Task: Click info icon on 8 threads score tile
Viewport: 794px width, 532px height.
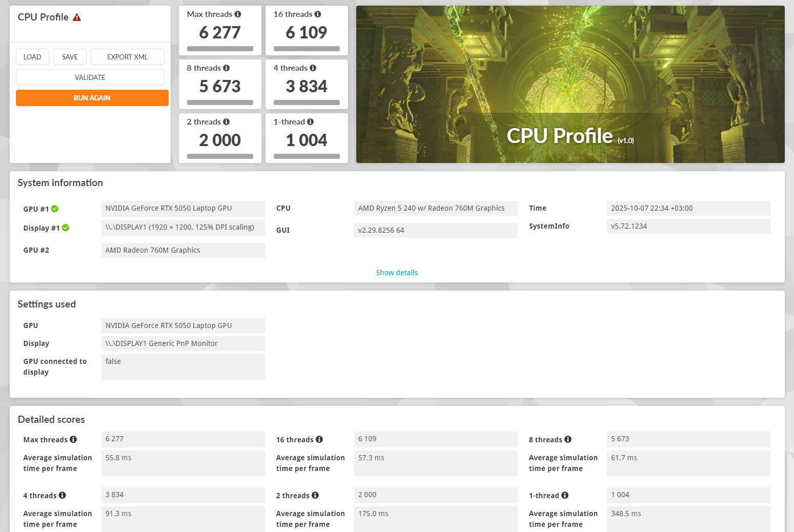Action: pyautogui.click(x=227, y=68)
